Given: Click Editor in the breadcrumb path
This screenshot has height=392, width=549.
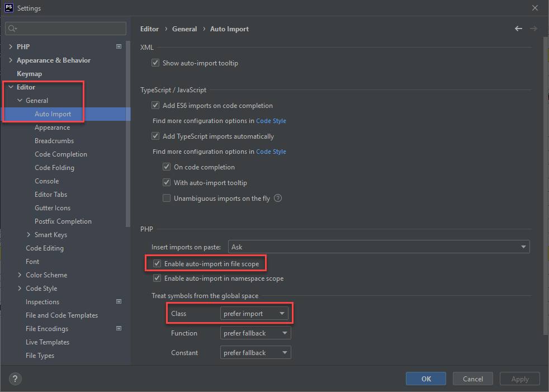Looking at the screenshot, I should pyautogui.click(x=149, y=29).
